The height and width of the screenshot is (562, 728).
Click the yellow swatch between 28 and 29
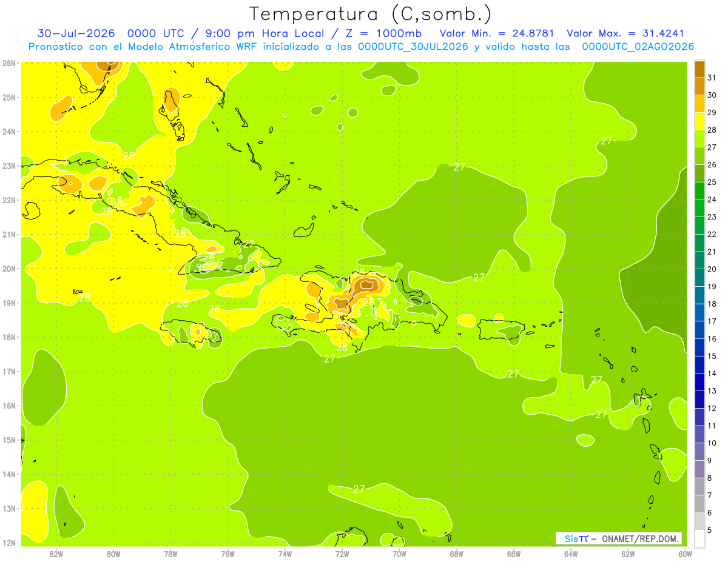(x=699, y=122)
